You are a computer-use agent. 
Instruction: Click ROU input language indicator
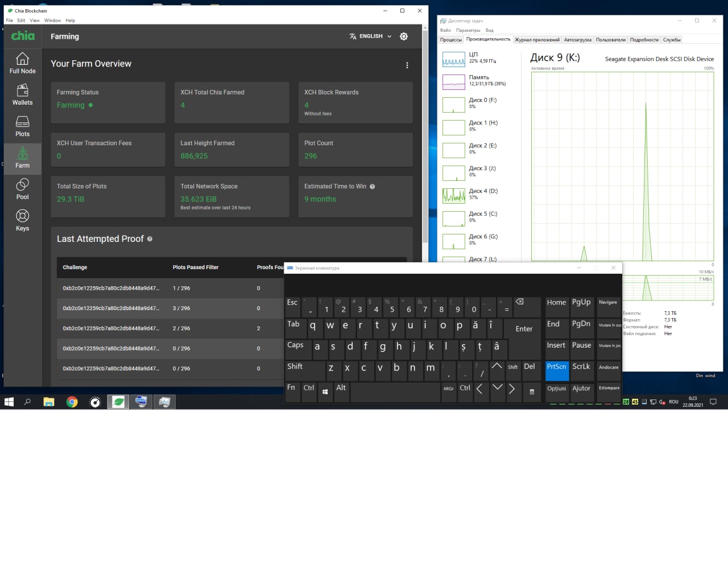[x=673, y=402]
